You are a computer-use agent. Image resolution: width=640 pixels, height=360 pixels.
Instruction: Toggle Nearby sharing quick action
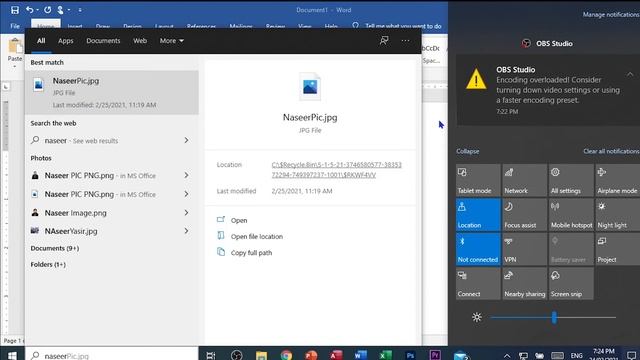click(524, 283)
